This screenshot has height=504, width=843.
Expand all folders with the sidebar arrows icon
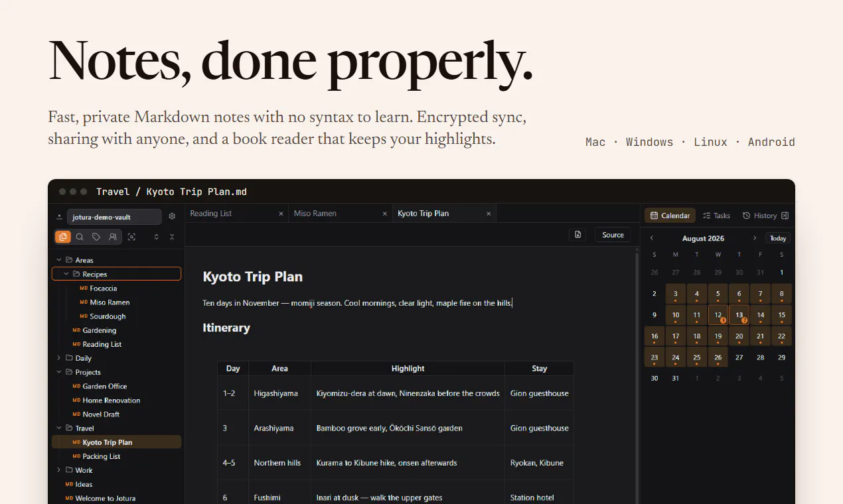(157, 237)
